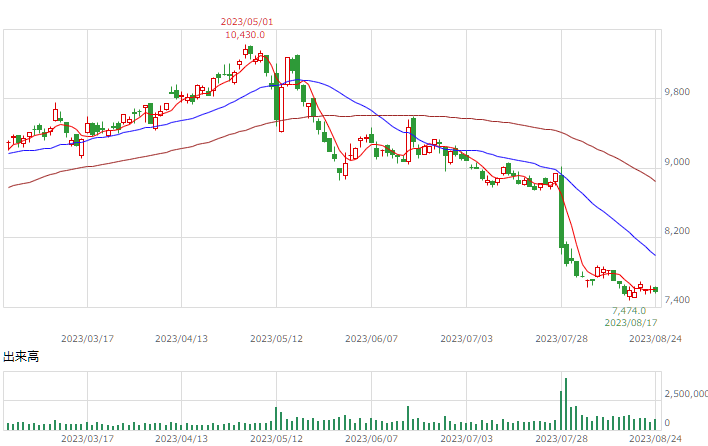Click price chart date label 2023/06/07

click(371, 339)
